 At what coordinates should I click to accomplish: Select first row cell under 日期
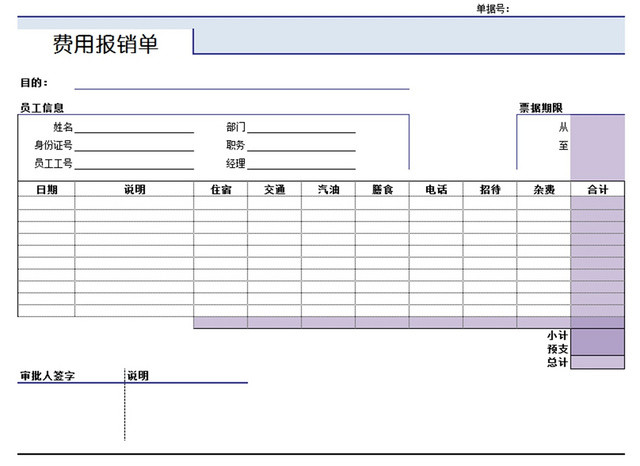[47, 203]
